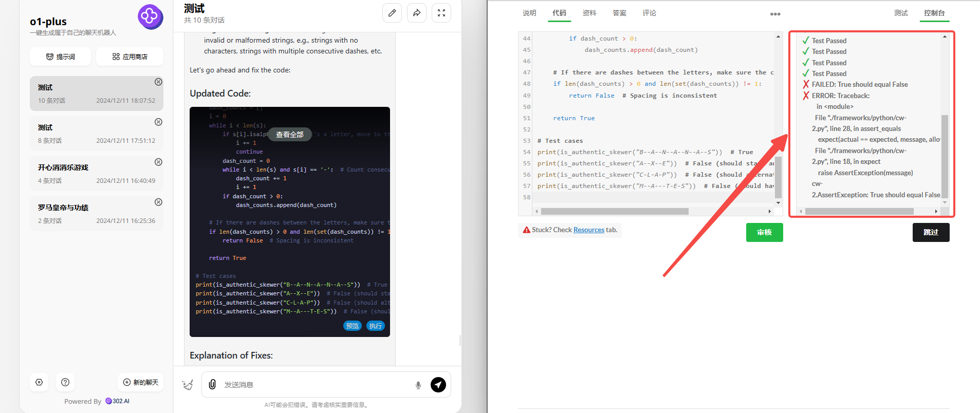The height and width of the screenshot is (413, 980).
Task: Click console scrollbar up arrow
Action: 945,36
